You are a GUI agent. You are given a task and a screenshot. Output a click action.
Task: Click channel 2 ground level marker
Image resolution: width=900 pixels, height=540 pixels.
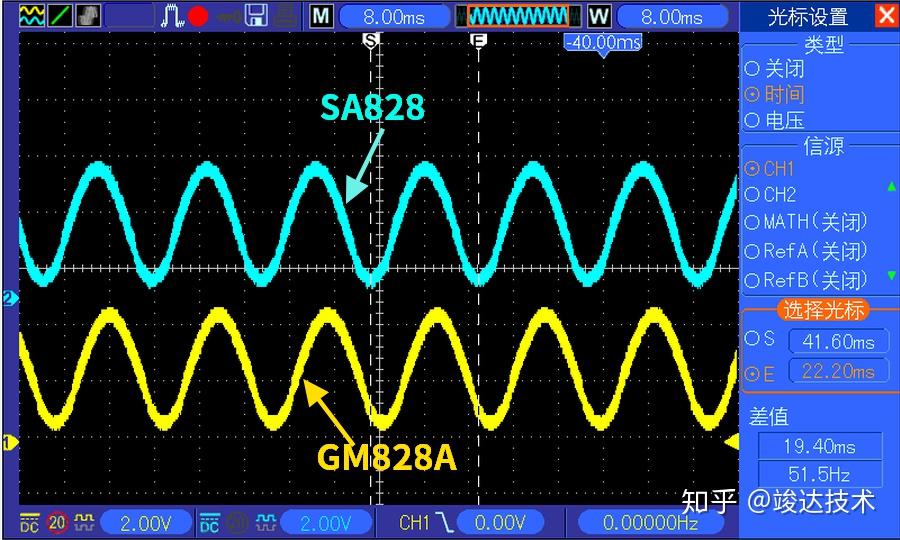pos(10,298)
